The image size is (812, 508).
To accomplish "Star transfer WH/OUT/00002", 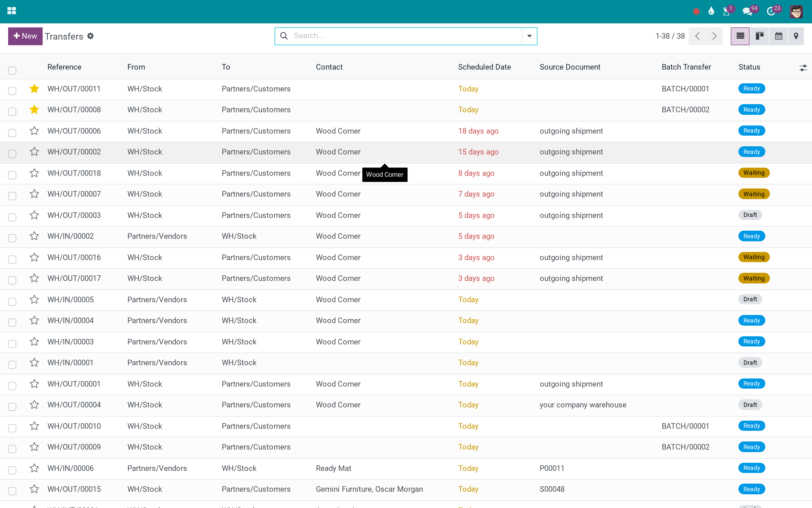I will (x=34, y=152).
